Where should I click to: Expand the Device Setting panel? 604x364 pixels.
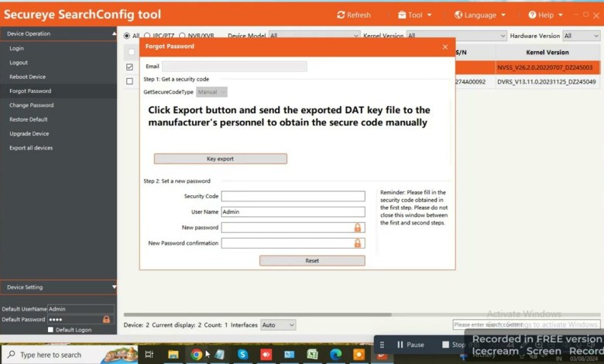coord(114,287)
